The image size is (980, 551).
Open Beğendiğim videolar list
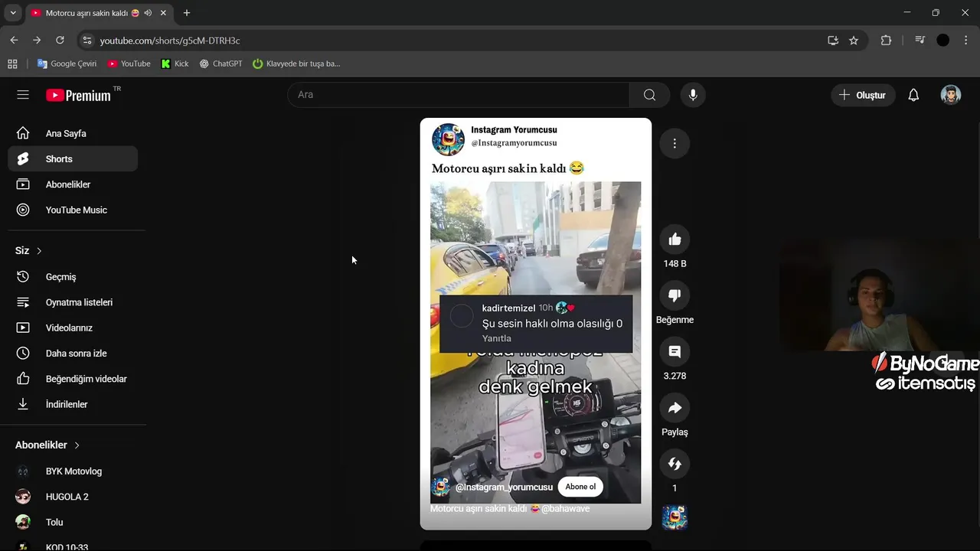pos(73,379)
